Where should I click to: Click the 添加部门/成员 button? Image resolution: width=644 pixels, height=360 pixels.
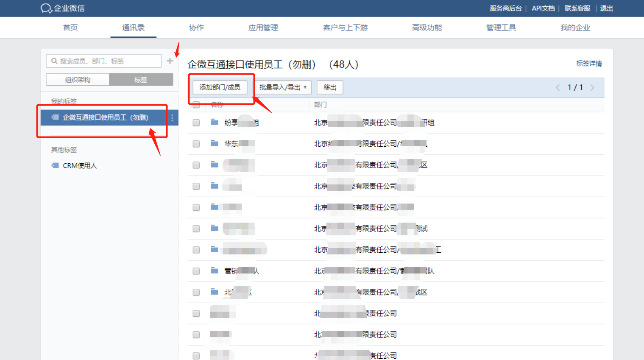point(220,87)
